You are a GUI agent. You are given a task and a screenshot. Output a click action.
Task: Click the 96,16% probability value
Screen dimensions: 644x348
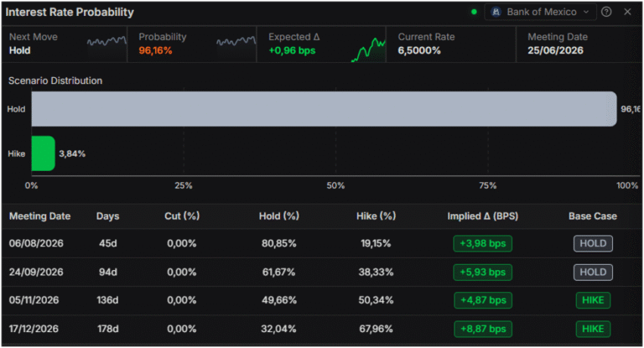(155, 50)
